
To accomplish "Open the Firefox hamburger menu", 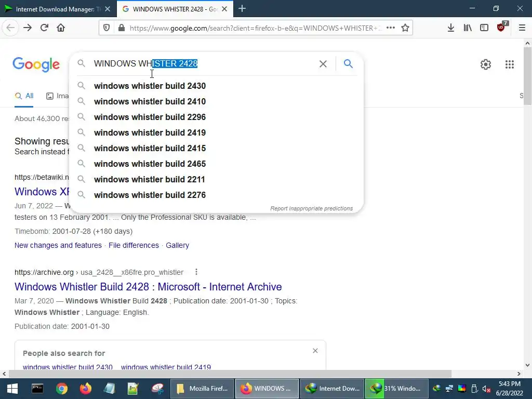I will click(522, 28).
